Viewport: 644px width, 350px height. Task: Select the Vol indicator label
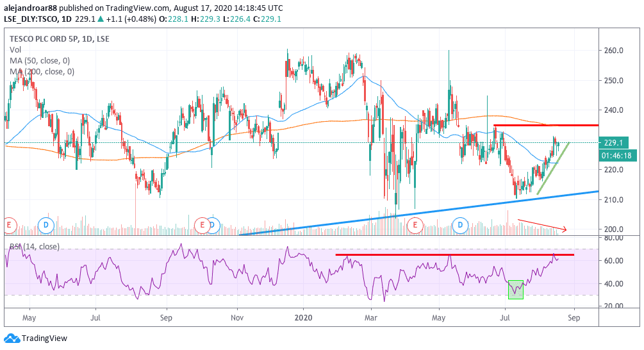(x=15, y=50)
